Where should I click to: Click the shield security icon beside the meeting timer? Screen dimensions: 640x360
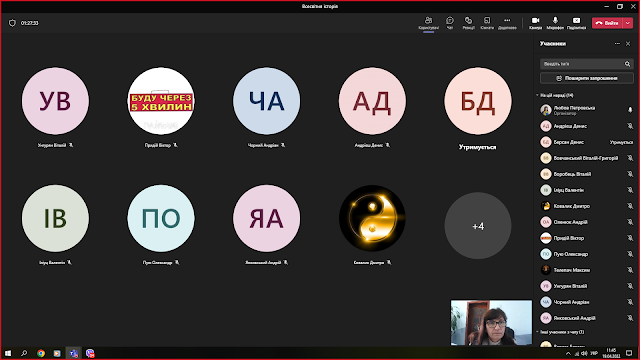(12, 23)
